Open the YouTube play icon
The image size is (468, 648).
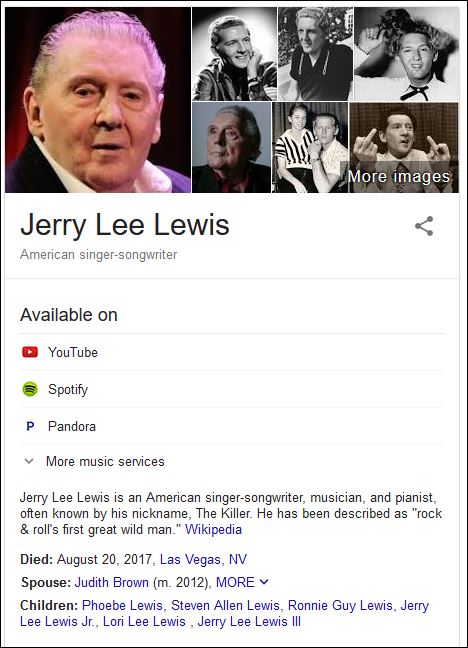30,352
